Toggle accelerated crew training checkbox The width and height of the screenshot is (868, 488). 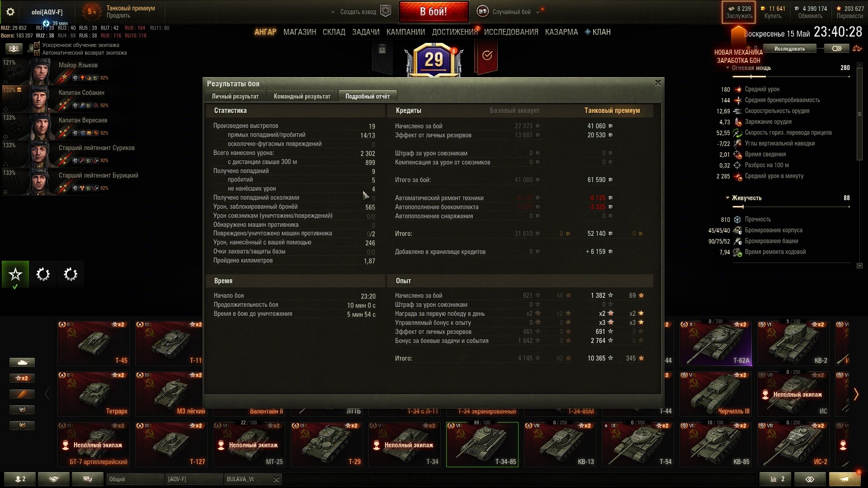[37, 45]
